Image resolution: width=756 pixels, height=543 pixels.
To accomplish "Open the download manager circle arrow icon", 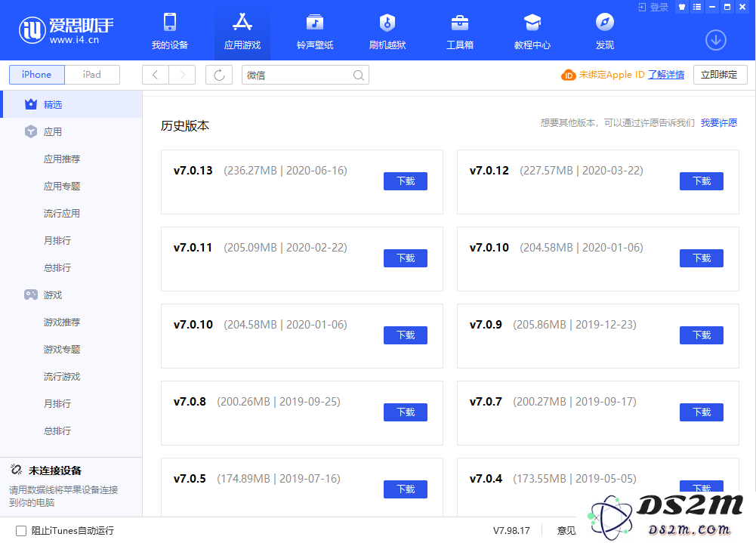I will point(715,40).
